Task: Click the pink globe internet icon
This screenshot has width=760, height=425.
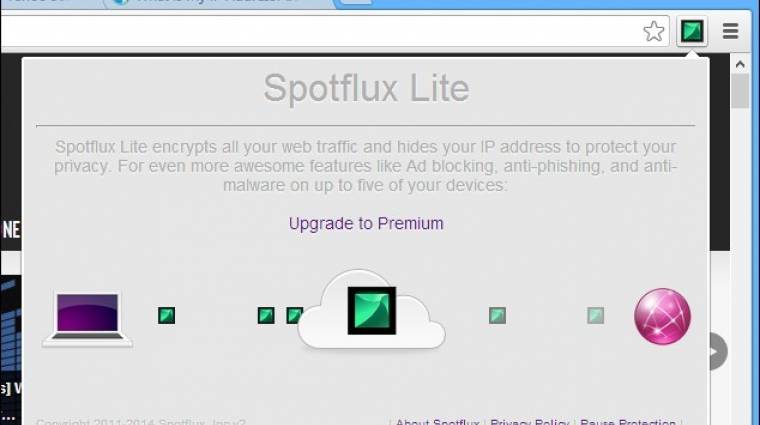Action: tap(662, 316)
